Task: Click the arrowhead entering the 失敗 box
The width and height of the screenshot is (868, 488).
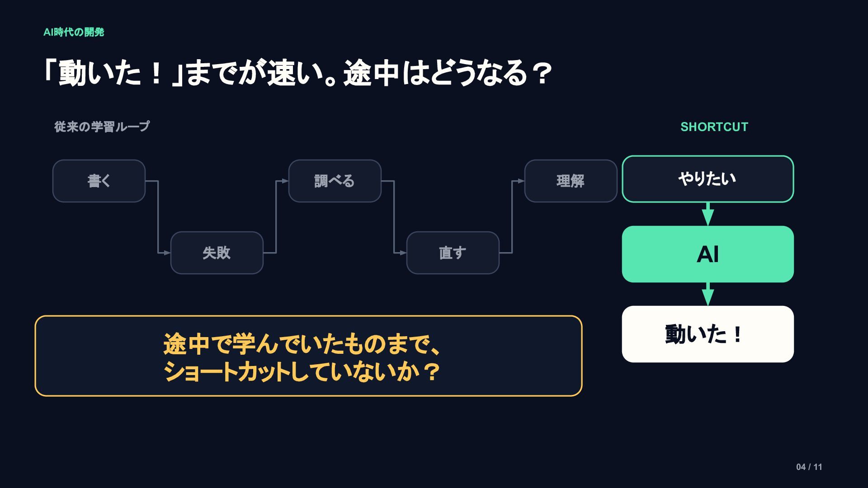Action: click(x=167, y=253)
